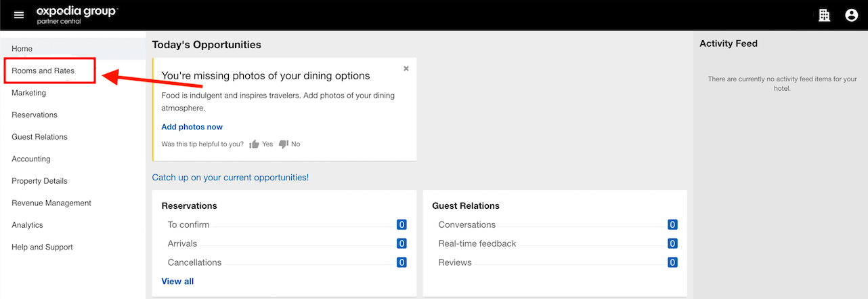Open Guest Relations from sidebar

[x=40, y=137]
